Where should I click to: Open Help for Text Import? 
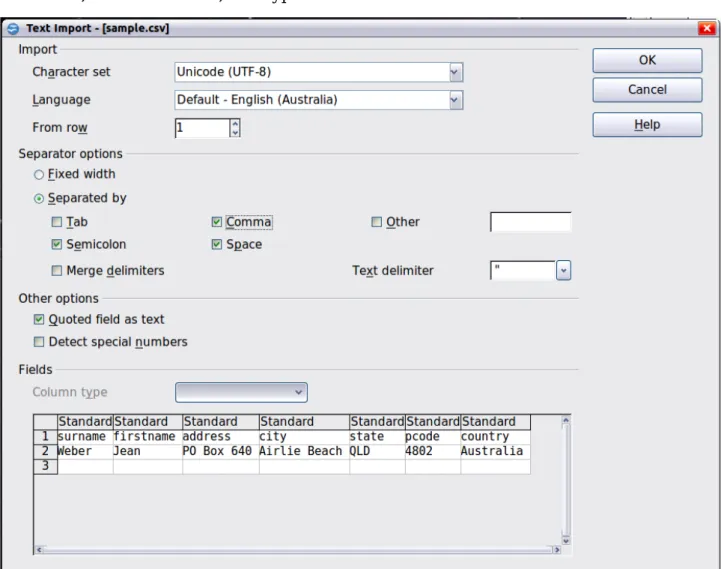point(647,125)
